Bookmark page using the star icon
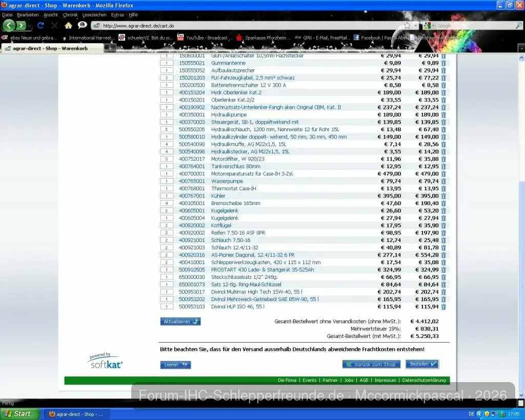The height and width of the screenshot is (420, 525). [x=407, y=26]
